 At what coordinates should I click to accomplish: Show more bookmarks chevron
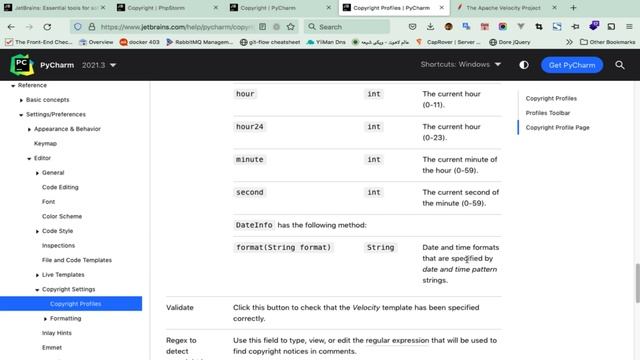coord(569,42)
